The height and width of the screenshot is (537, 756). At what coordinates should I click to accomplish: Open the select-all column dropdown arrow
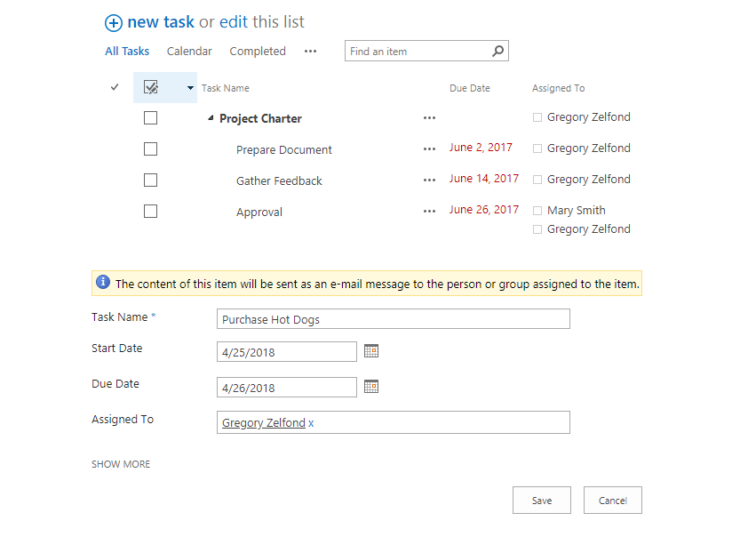pyautogui.click(x=190, y=88)
